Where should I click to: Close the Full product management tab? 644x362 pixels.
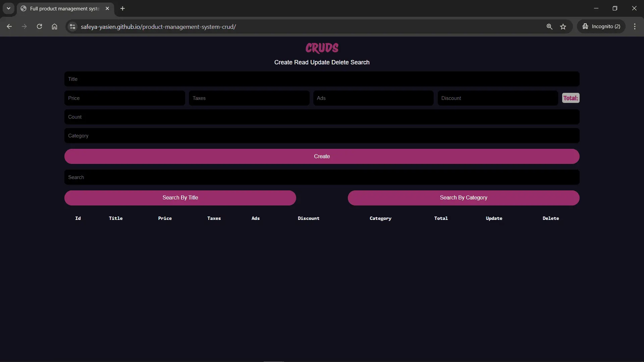[x=107, y=8]
